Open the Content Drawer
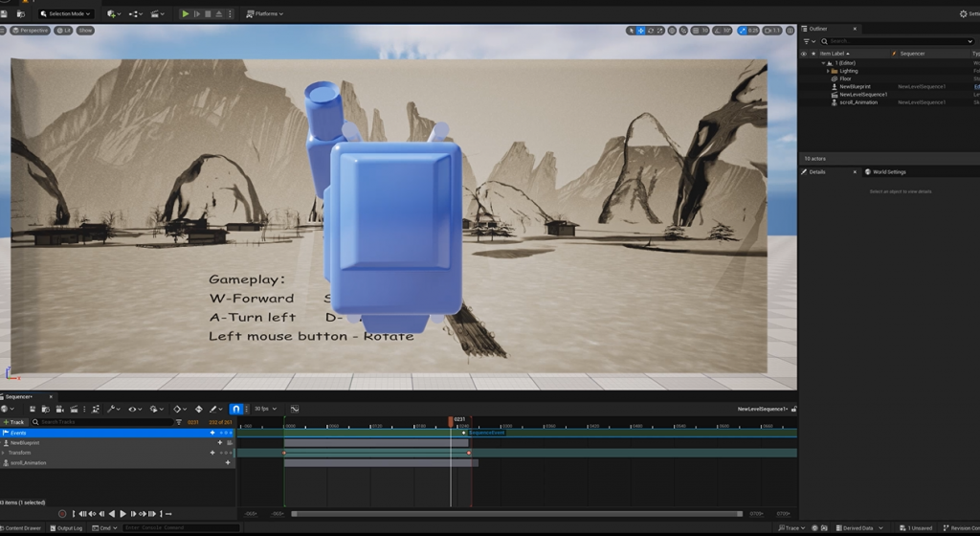 21,528
